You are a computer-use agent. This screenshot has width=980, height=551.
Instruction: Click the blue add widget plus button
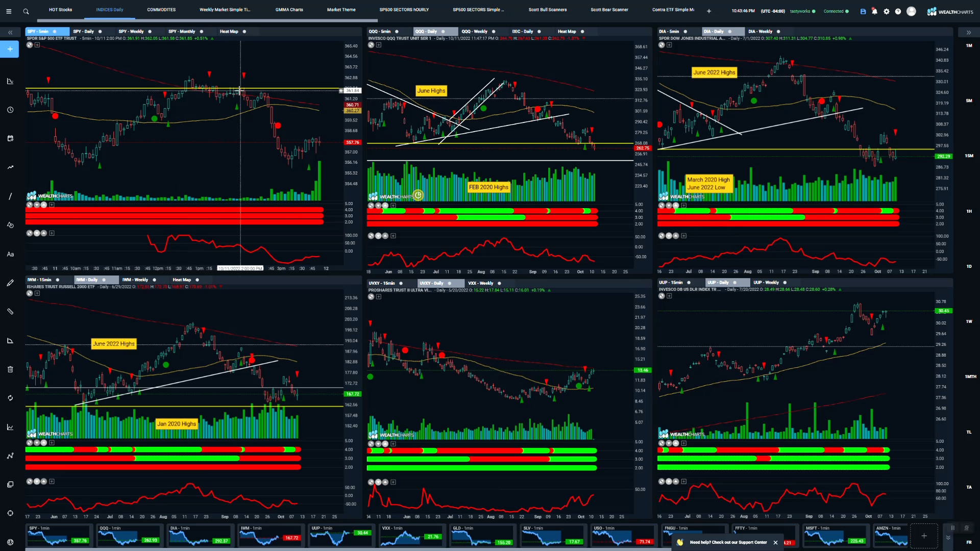coord(10,49)
